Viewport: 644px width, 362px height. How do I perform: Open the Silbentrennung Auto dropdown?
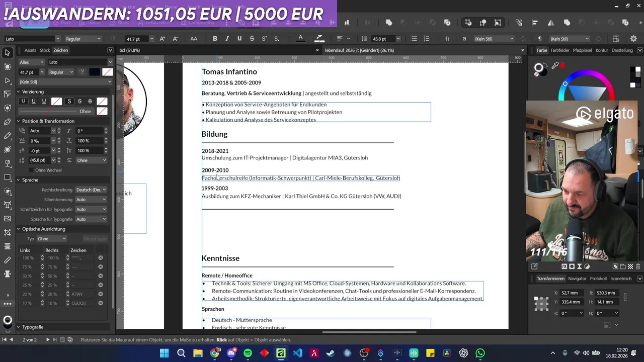91,200
